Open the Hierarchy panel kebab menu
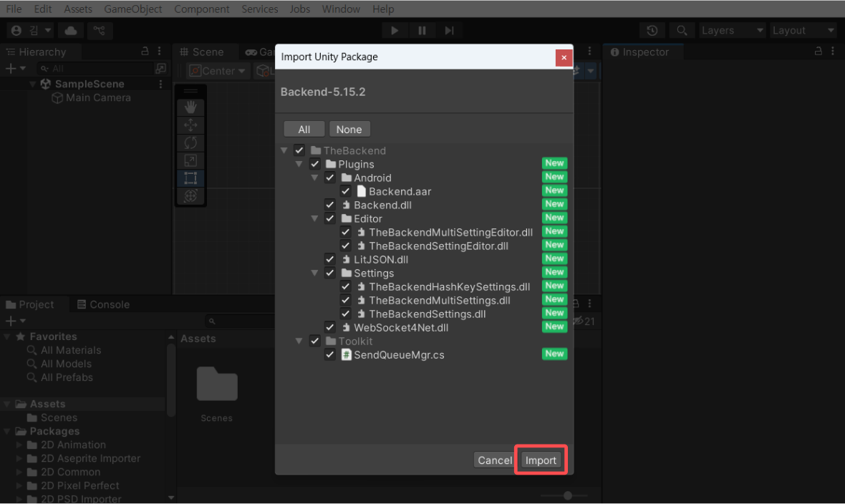Viewport: 845px width, 504px height. point(160,52)
